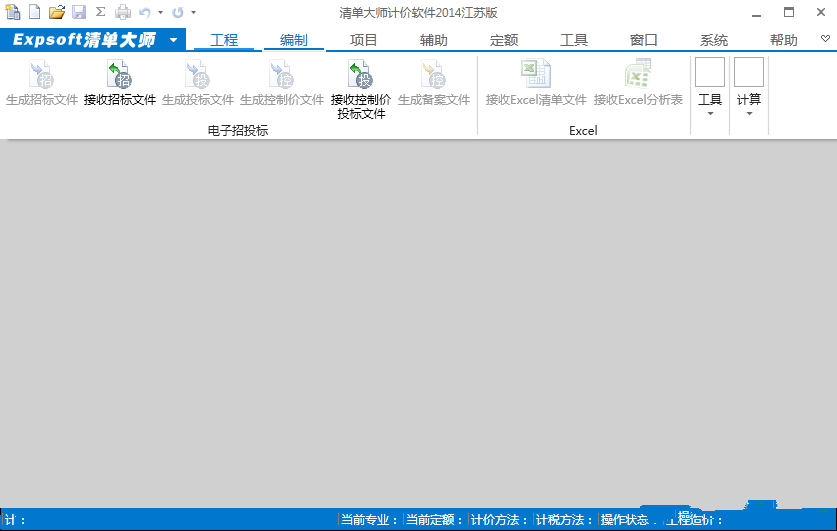This screenshot has width=837, height=531.
Task: Open the Expsoft清单大师 application menu
Action: (x=93, y=40)
